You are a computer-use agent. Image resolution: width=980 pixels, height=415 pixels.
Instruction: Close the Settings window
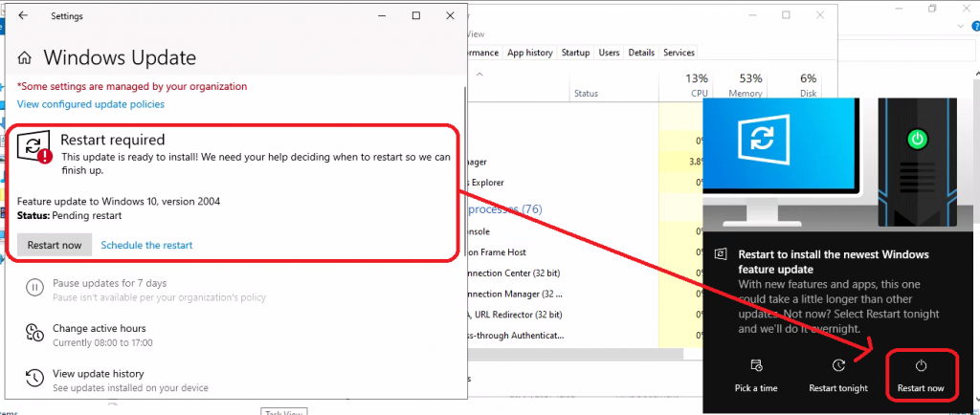[x=451, y=15]
